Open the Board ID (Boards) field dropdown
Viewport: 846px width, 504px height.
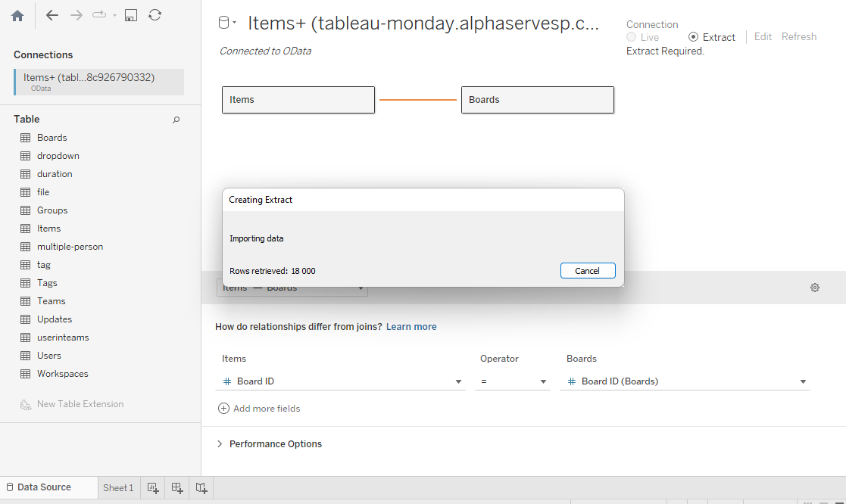click(803, 382)
